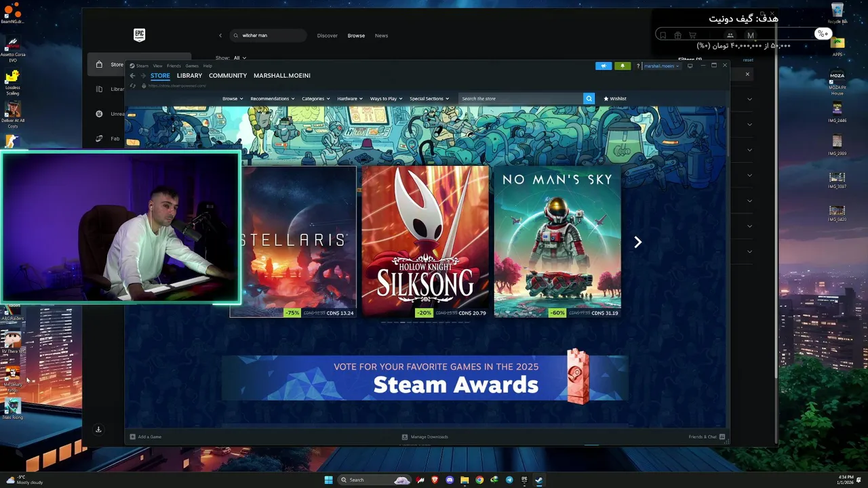Go back with Steam's back arrow
Viewport: 868px width, 488px height.
coord(132,75)
